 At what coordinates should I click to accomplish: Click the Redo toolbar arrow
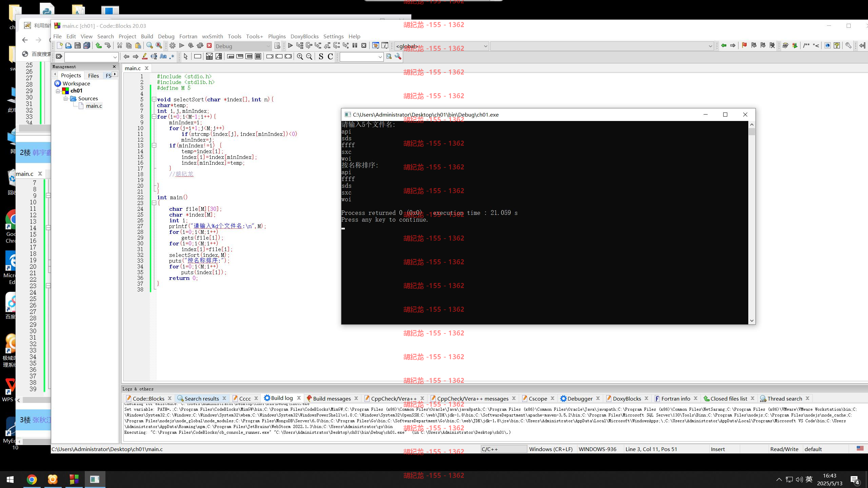pos(108,46)
